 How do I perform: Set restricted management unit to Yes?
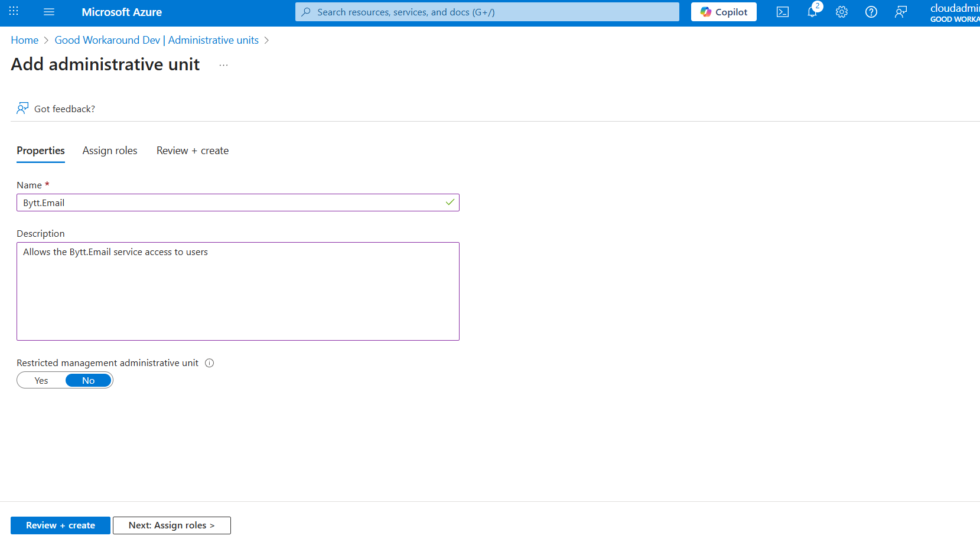tap(41, 381)
